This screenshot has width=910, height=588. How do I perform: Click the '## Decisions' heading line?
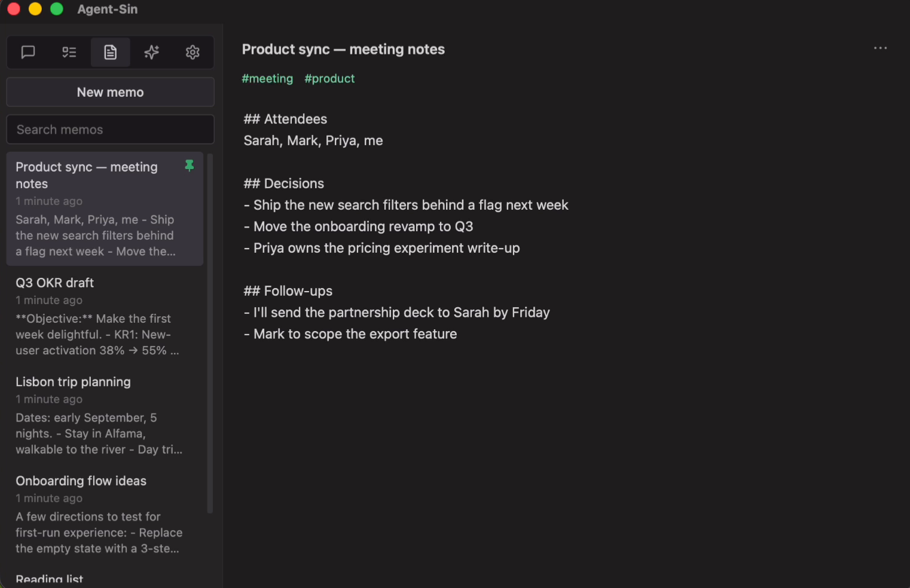[x=284, y=183]
